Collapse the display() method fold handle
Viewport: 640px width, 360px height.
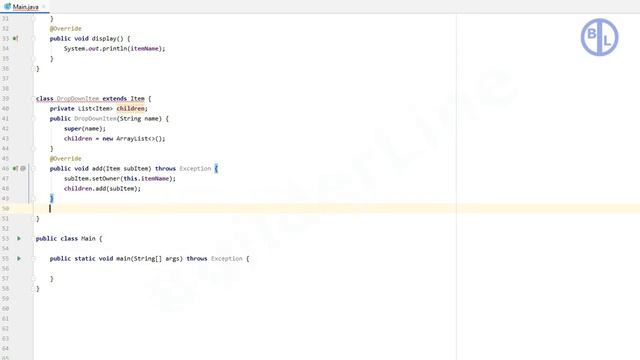34,38
